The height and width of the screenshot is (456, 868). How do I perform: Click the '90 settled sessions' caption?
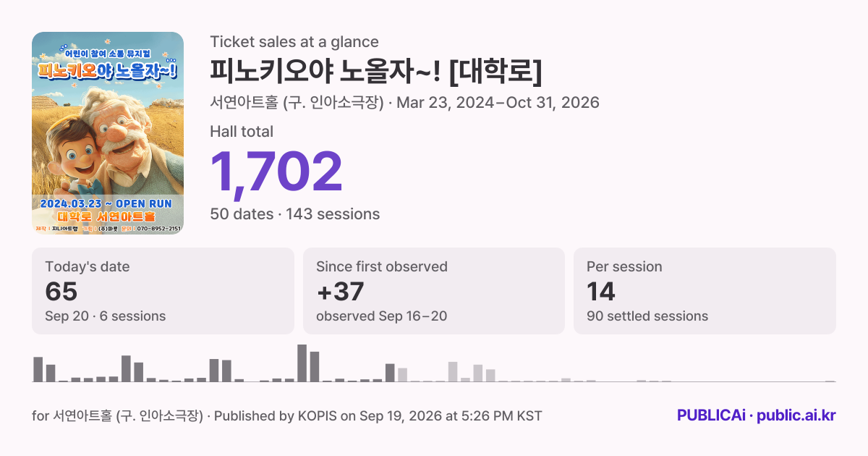click(647, 316)
